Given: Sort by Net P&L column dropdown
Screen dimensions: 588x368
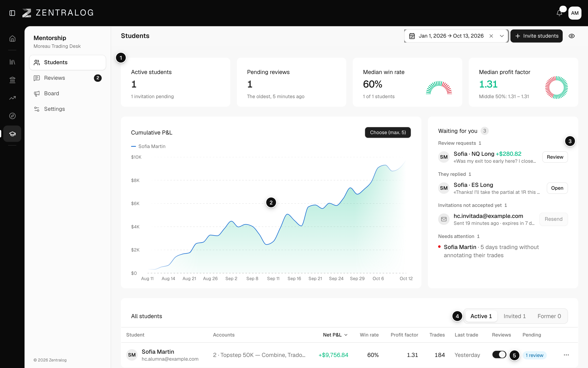Looking at the screenshot, I should point(335,335).
